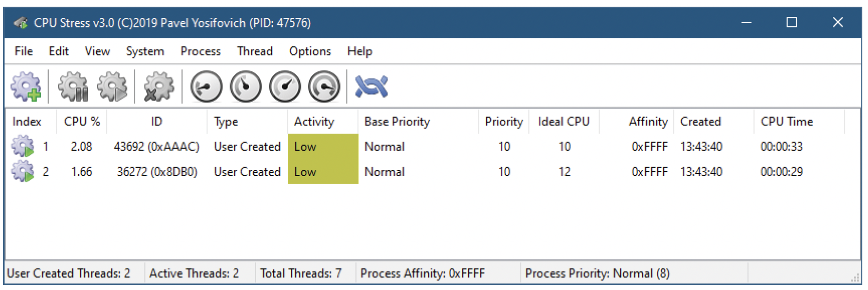
Task: Open the System menu
Action: click(x=145, y=51)
